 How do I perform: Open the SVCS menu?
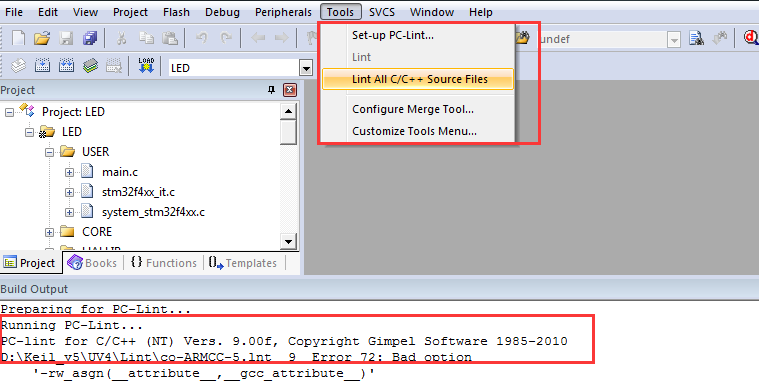click(x=382, y=12)
